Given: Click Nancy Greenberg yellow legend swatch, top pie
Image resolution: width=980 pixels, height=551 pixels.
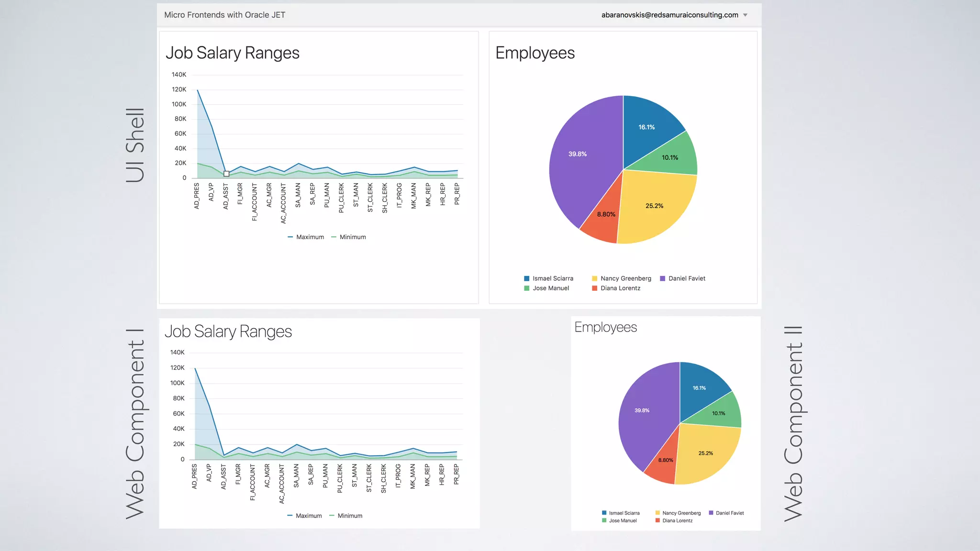Looking at the screenshot, I should 595,278.
